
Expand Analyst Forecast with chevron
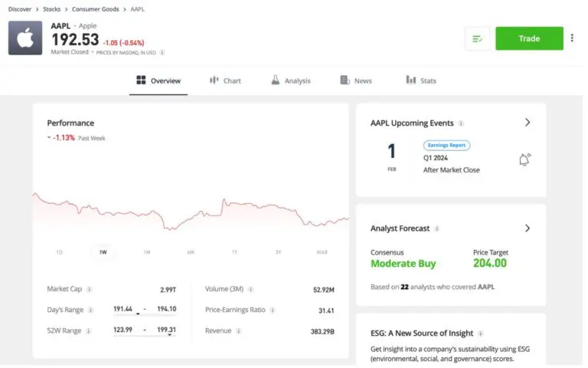point(528,228)
